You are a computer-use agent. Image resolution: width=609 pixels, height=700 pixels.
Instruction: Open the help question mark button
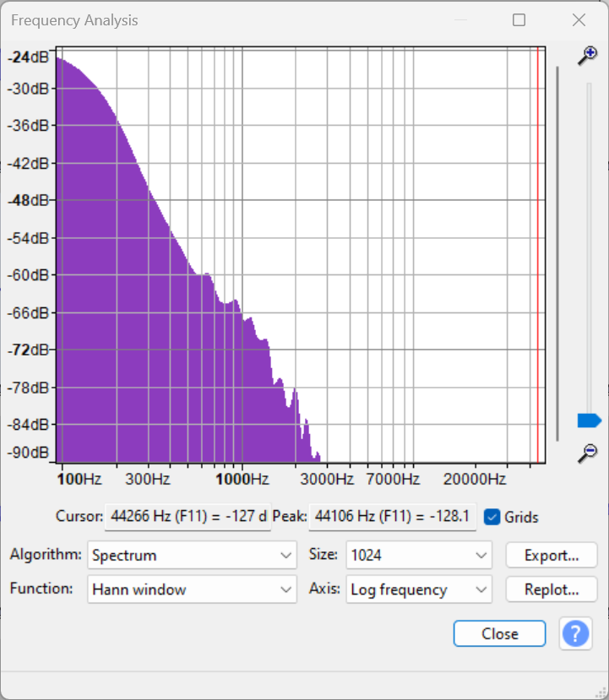click(x=575, y=633)
